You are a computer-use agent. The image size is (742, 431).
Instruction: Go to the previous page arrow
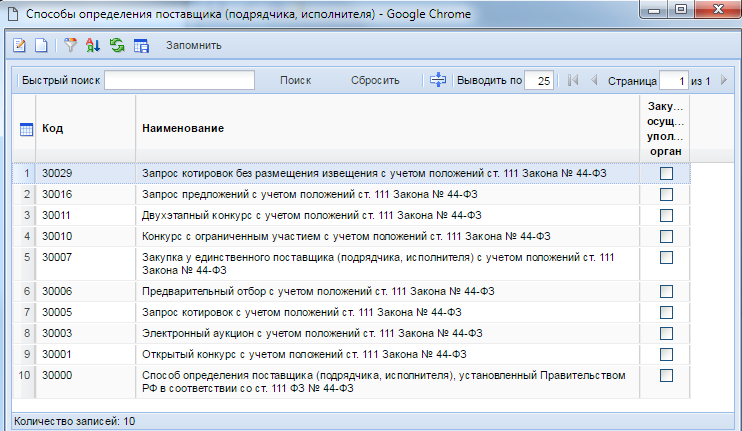[594, 81]
